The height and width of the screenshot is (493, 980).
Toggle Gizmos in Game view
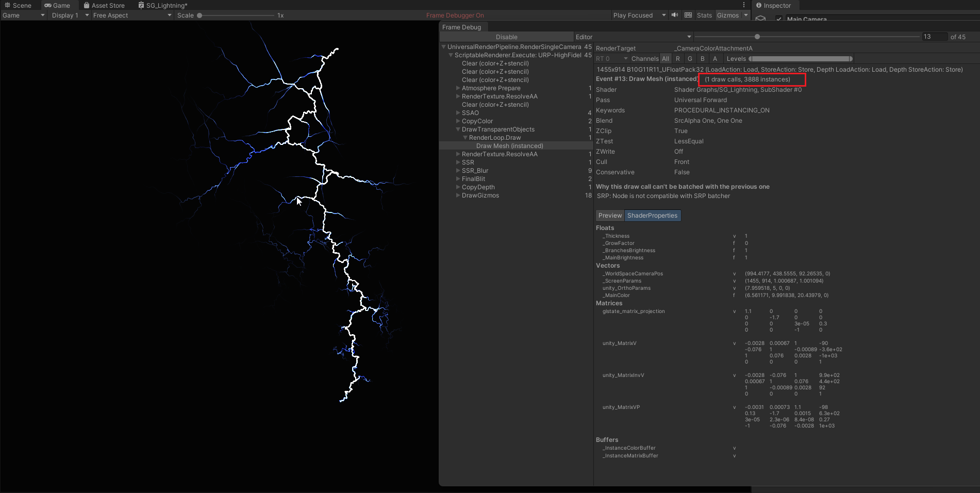pos(727,15)
